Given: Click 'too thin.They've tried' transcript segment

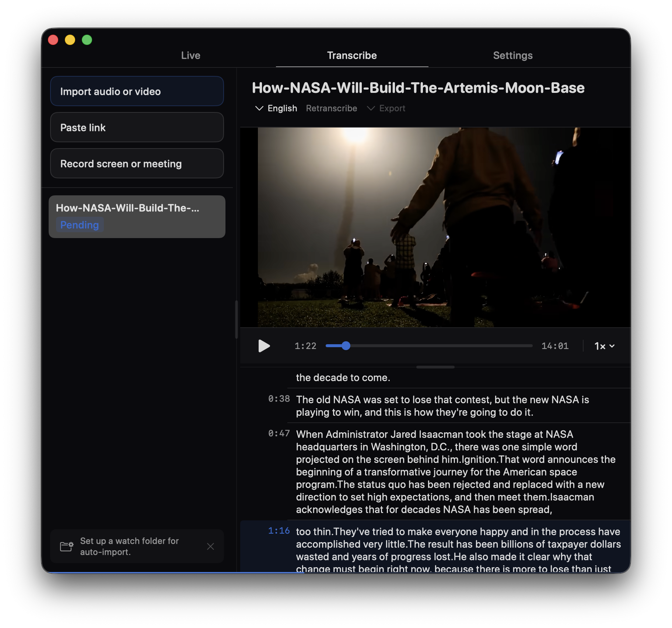Looking at the screenshot, I should pos(458,550).
